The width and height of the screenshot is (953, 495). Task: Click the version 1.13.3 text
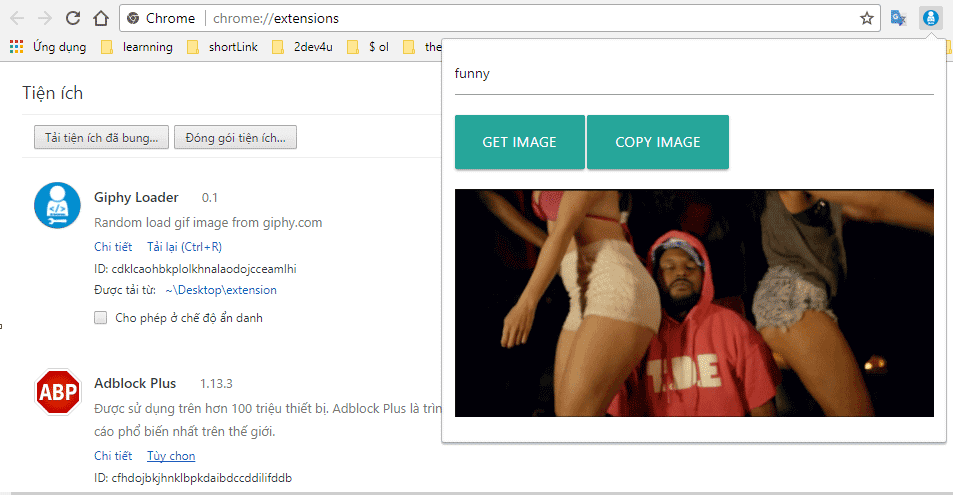click(x=216, y=384)
